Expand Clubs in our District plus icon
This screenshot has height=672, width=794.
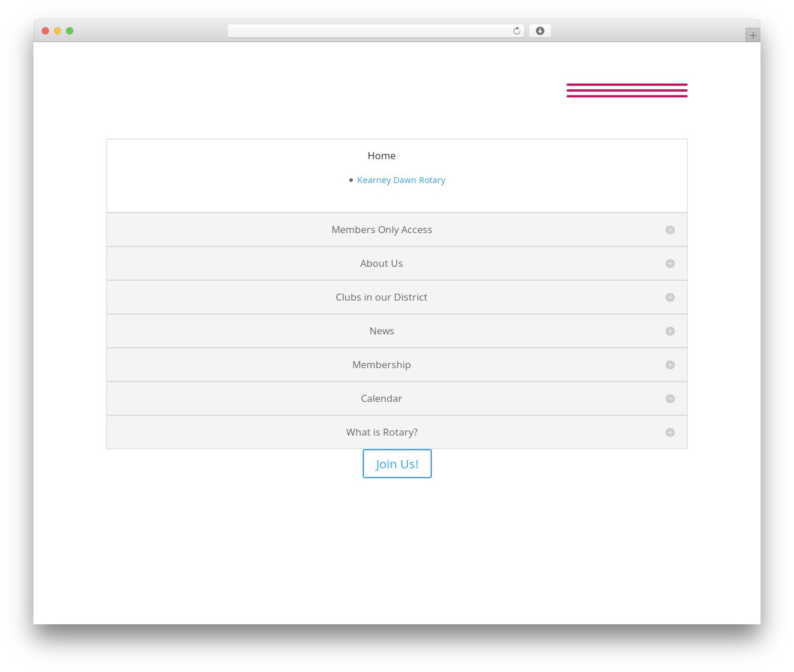670,298
